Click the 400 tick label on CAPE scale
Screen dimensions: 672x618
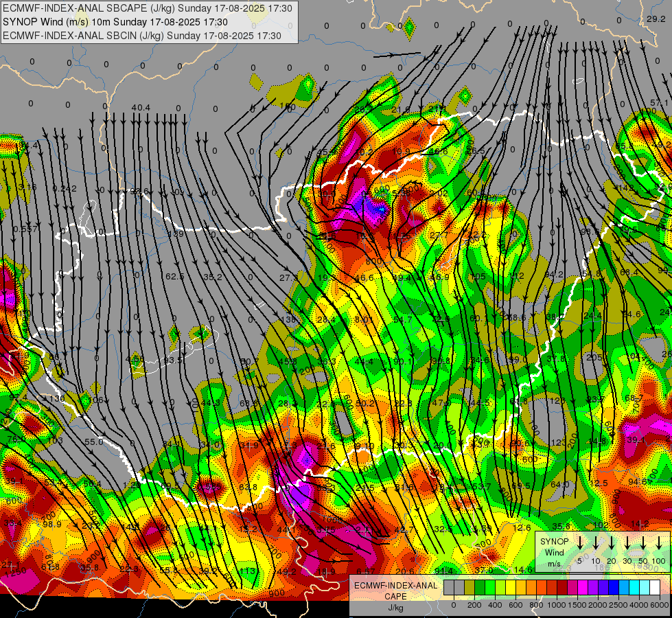(495, 605)
